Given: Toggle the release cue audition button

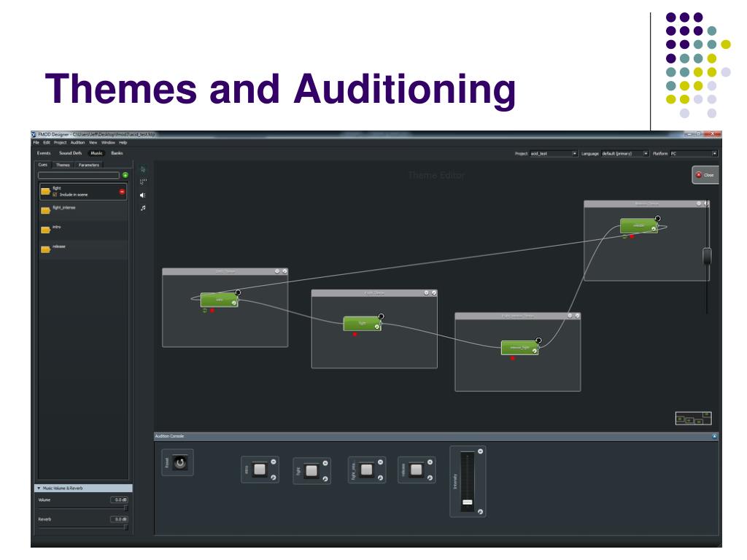Looking at the screenshot, I should coord(416,470).
